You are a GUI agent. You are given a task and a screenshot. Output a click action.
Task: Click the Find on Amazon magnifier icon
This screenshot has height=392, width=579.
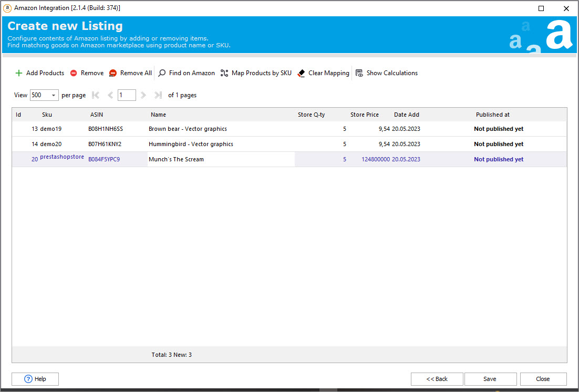point(162,73)
